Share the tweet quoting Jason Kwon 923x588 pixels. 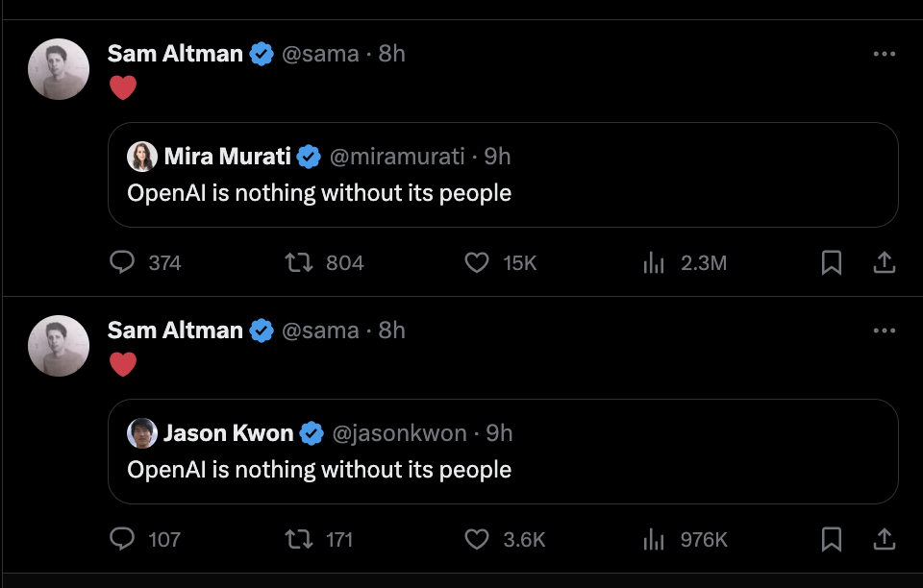885,539
